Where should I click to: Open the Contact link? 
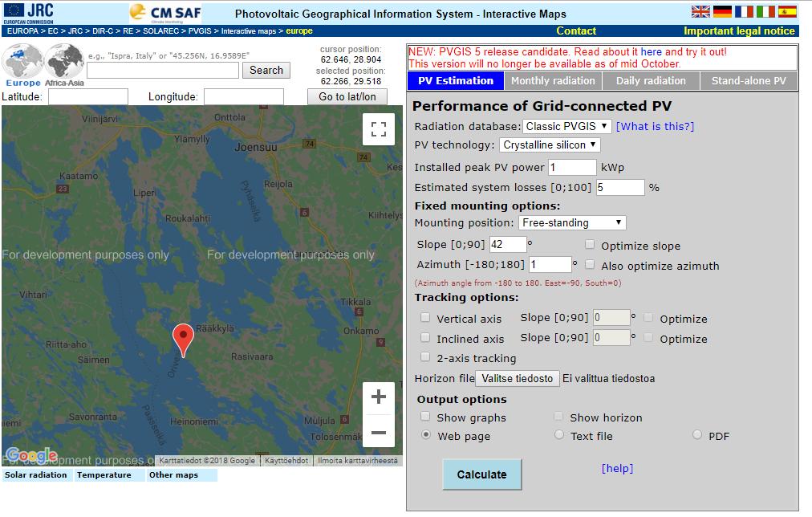click(576, 31)
